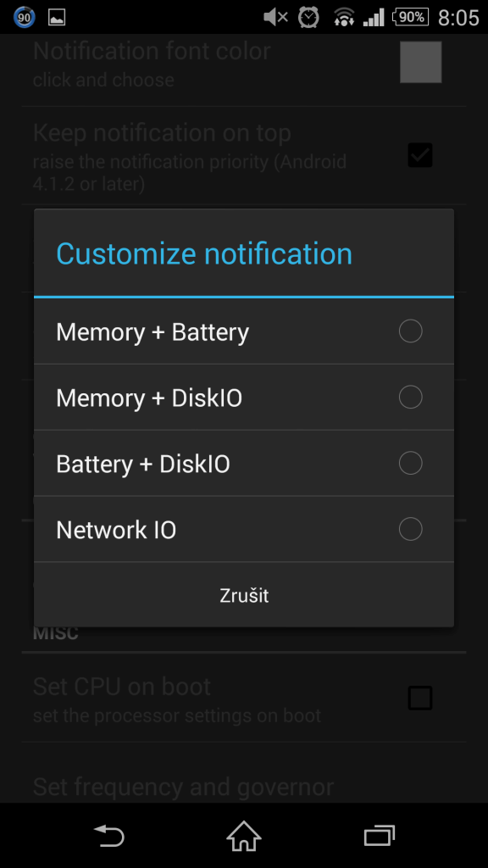Tap the battery 90 status bar icon

[411, 17]
